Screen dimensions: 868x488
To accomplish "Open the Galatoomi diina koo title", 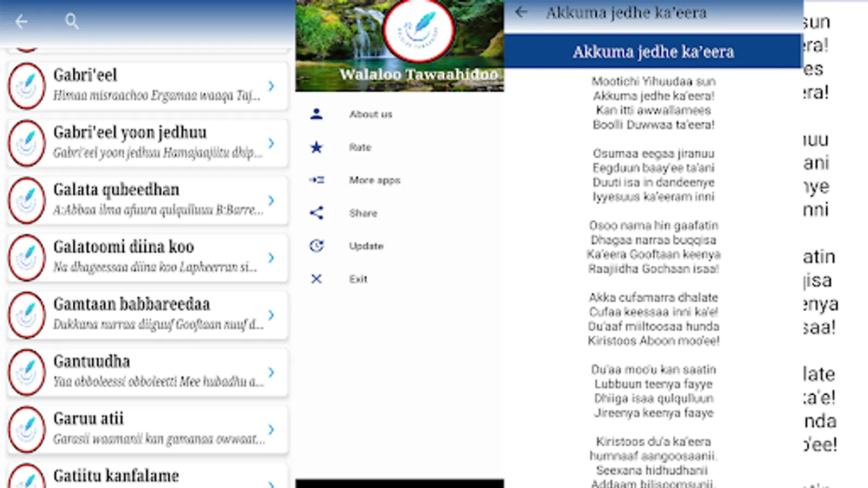I will tap(124, 247).
